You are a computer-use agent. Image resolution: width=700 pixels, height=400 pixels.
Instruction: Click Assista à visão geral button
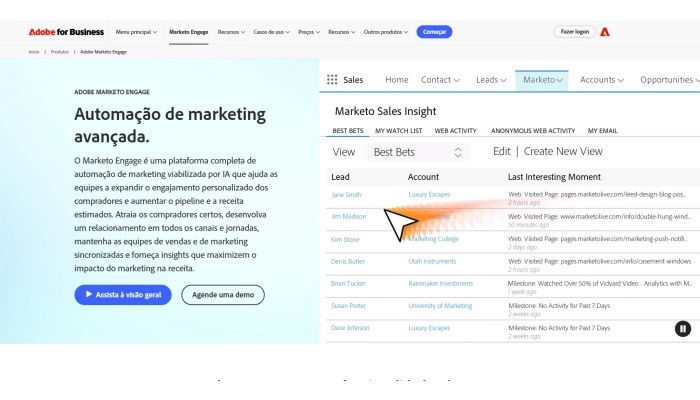[123, 295]
